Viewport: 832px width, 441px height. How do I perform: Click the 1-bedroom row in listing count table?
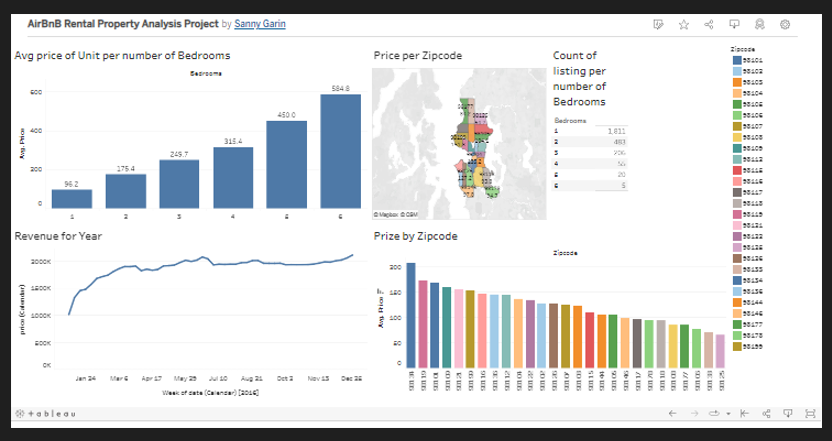coord(590,130)
